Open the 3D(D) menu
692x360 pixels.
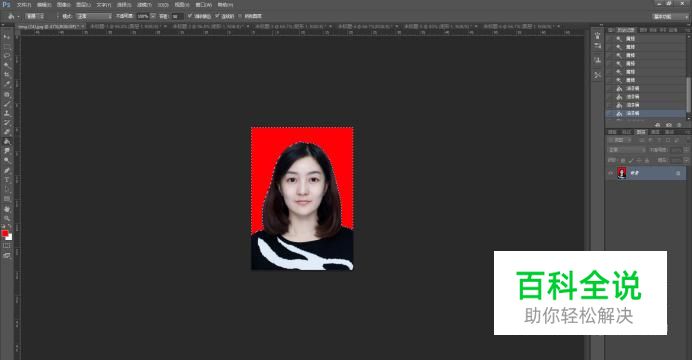tap(163, 5)
